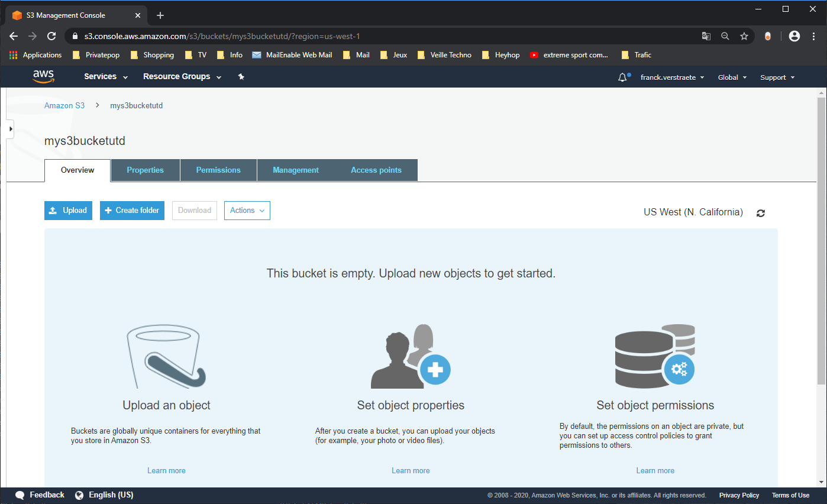Click the Chrome profile avatar icon
This screenshot has width=827, height=504.
[794, 36]
